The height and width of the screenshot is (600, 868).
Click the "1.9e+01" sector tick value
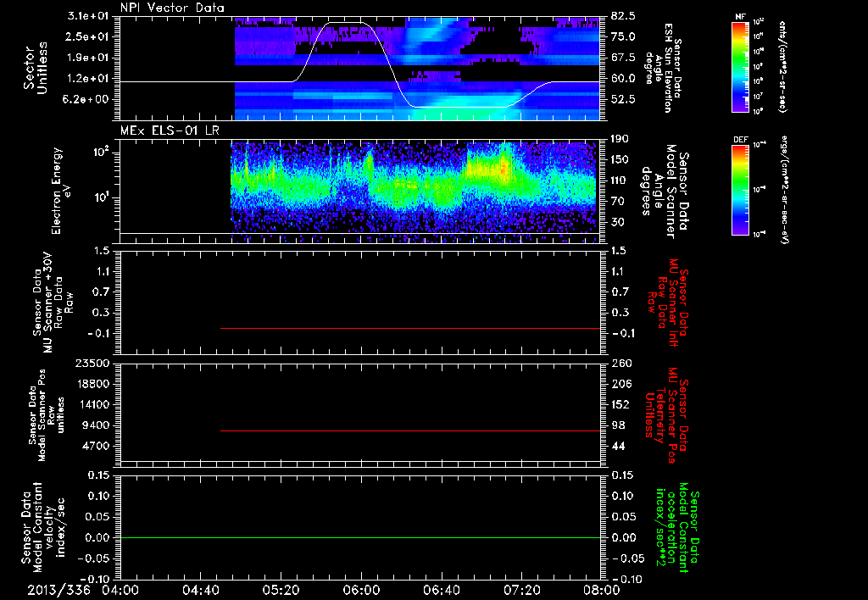pyautogui.click(x=87, y=58)
